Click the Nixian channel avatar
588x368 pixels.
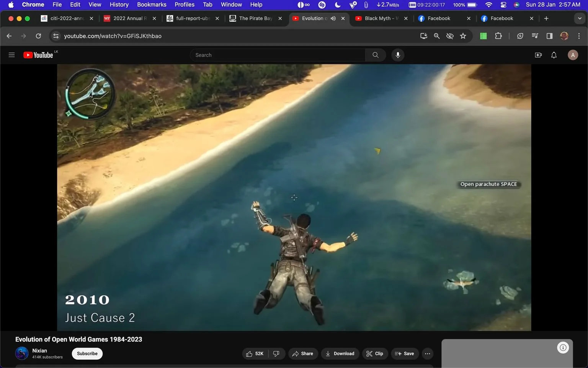[x=22, y=353]
